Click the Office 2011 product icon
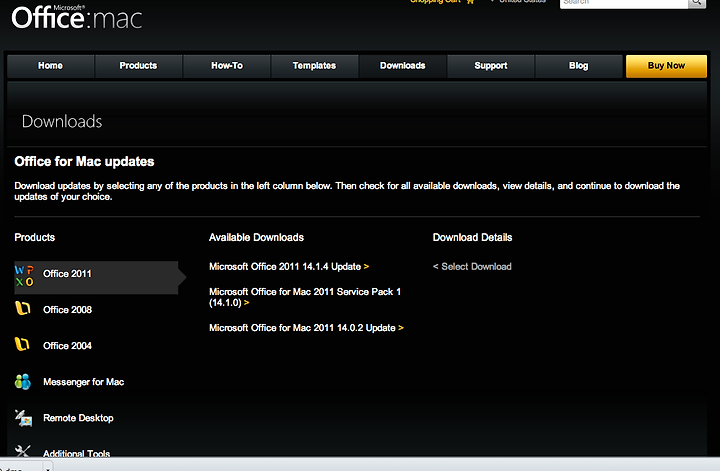Image resolution: width=720 pixels, height=471 pixels. (x=24, y=276)
